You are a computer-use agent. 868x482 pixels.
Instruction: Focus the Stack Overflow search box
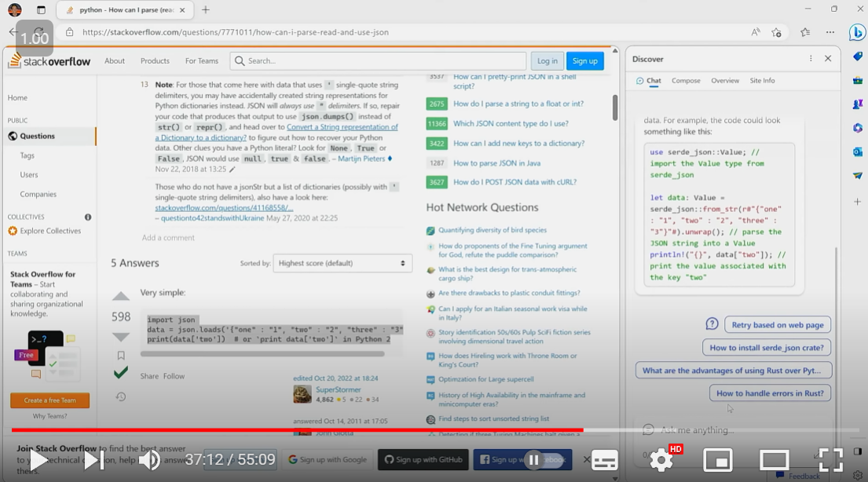pyautogui.click(x=378, y=61)
